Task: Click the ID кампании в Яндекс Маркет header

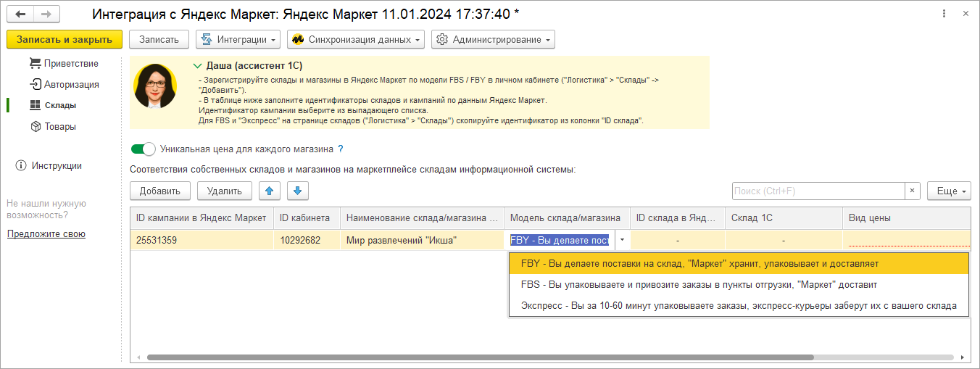Action: coord(202,217)
